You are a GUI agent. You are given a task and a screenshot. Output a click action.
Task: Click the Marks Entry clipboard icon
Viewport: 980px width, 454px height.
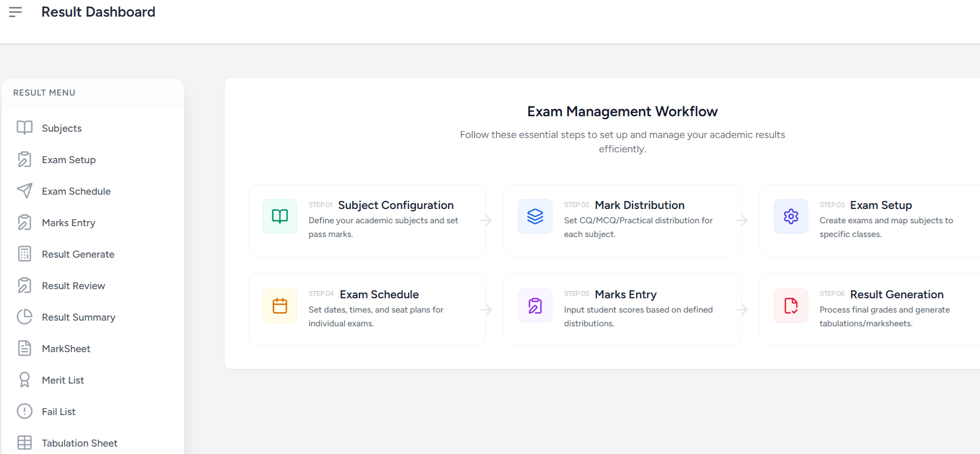point(25,222)
